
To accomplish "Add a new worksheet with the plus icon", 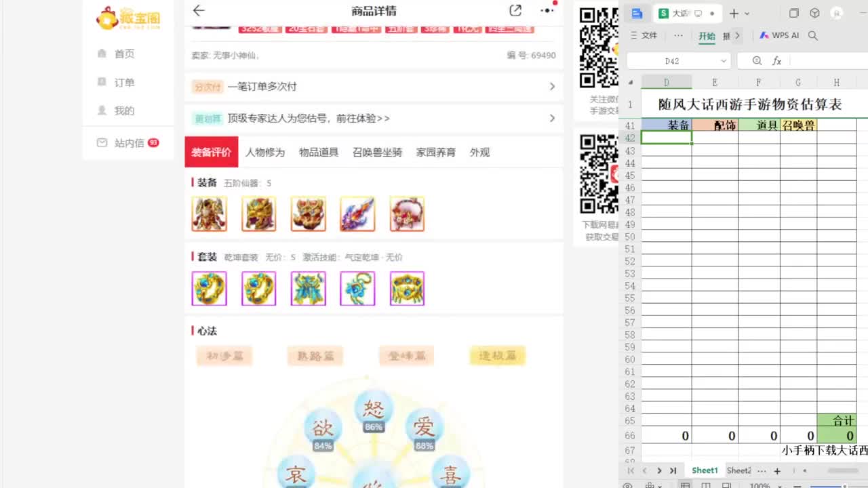I will click(x=777, y=470).
